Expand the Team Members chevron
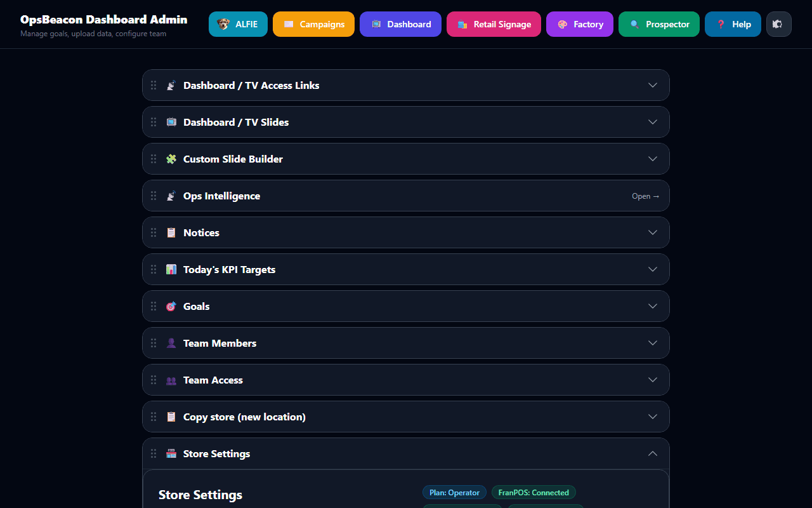Viewport: 812px width, 508px height. pos(653,343)
